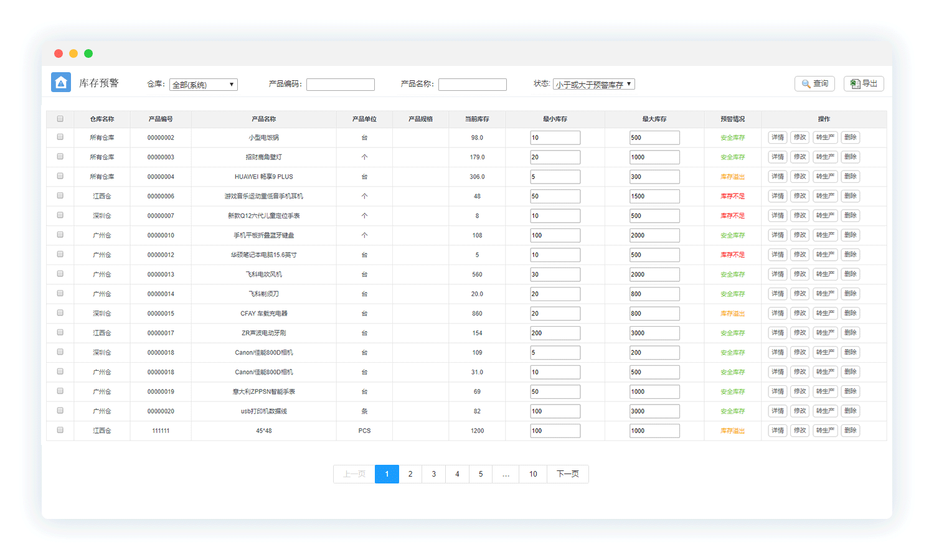The image size is (934, 560).
Task: Click 转生产 for 小型电饭锅 row
Action: pos(825,138)
